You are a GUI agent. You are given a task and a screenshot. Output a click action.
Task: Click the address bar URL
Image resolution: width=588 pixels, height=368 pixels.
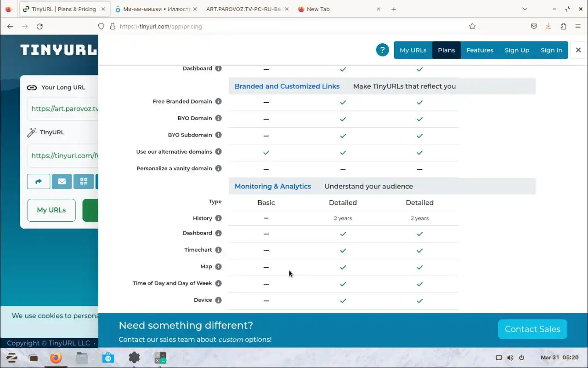pyautogui.click(x=161, y=27)
